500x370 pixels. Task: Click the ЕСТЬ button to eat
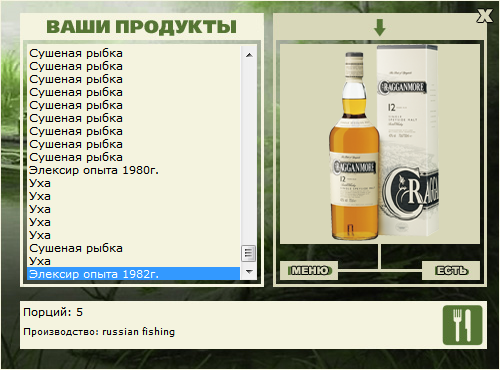pyautogui.click(x=451, y=271)
